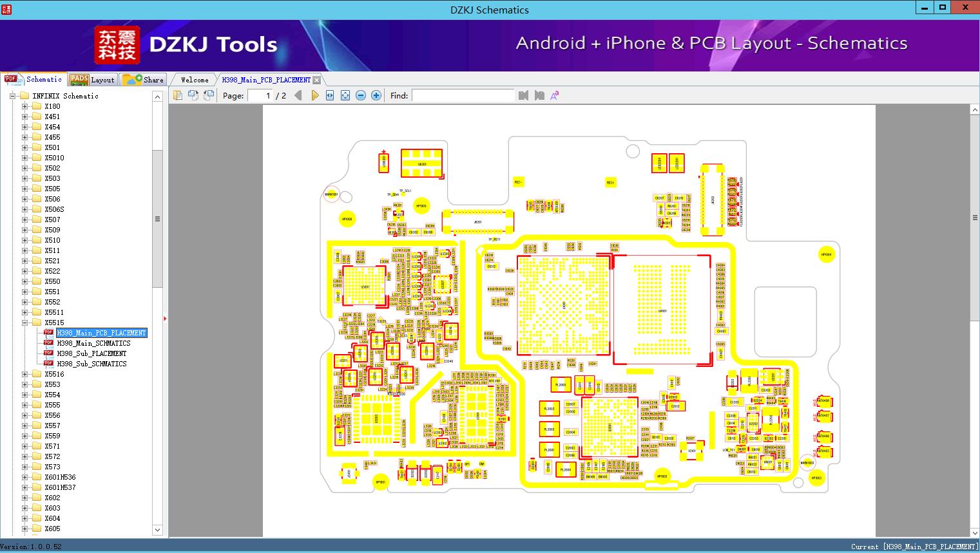This screenshot has height=553, width=980.
Task: Find previous match icon
Action: [x=523, y=95]
